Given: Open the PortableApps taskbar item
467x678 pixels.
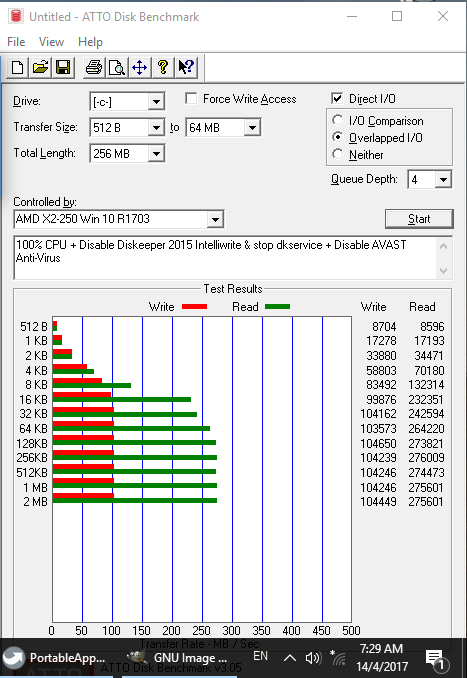Looking at the screenshot, I should [x=54, y=658].
